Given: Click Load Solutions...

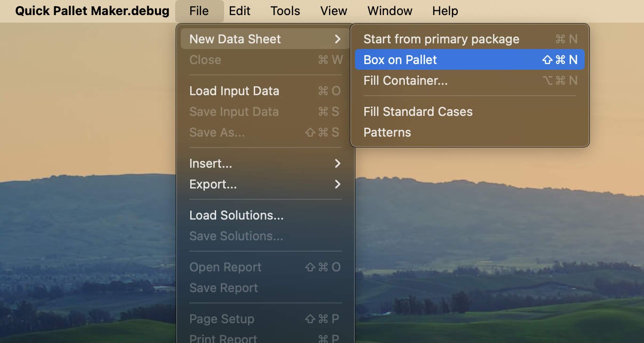Looking at the screenshot, I should coord(266,215).
